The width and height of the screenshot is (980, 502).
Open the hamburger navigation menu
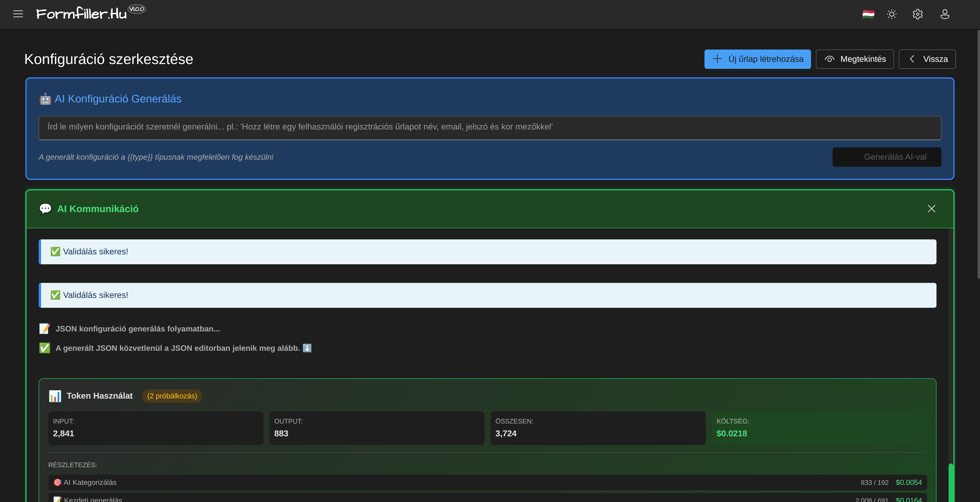pyautogui.click(x=18, y=14)
